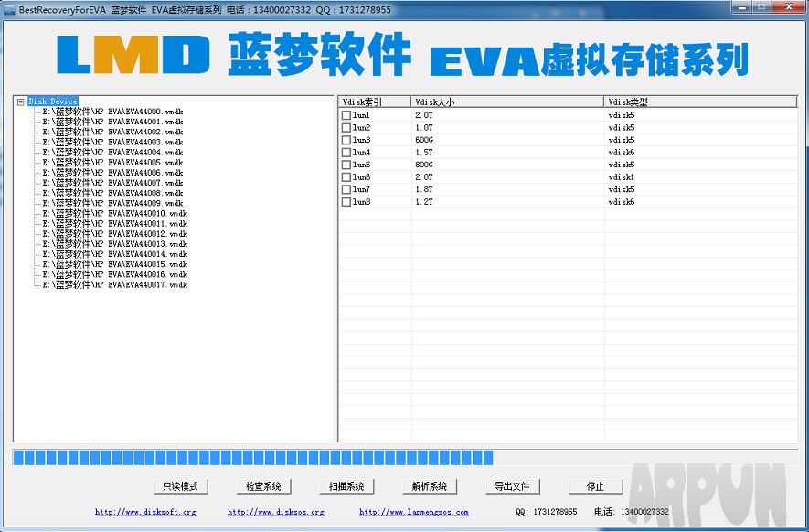Check the lun1 checkbox
809x532 pixels.
346,115
